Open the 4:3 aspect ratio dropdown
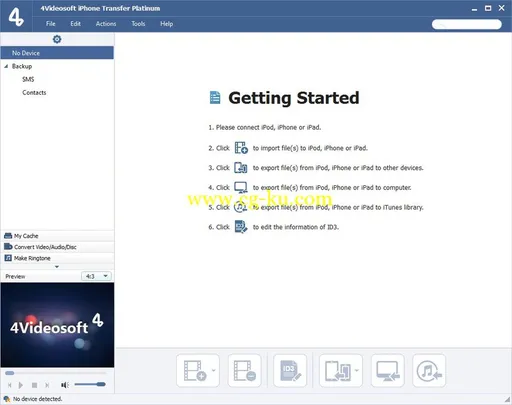Screen dimensions: 512x405 coord(96,276)
